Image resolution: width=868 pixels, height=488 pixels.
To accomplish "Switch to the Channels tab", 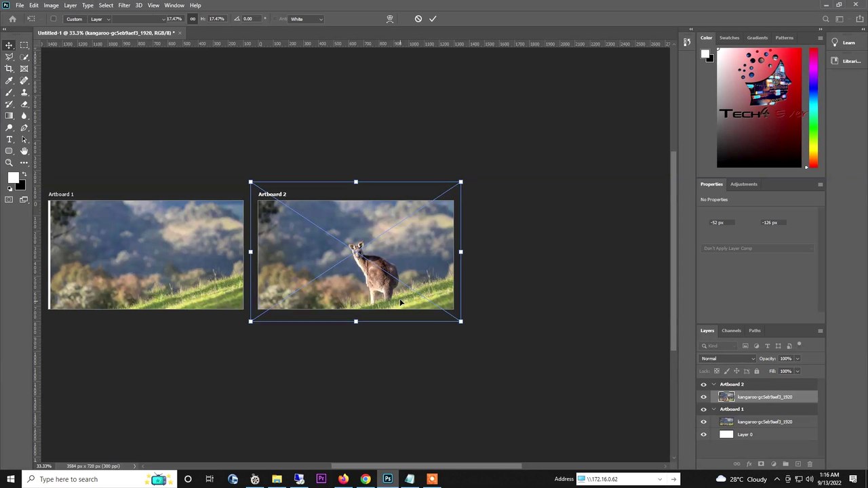I will click(731, 331).
